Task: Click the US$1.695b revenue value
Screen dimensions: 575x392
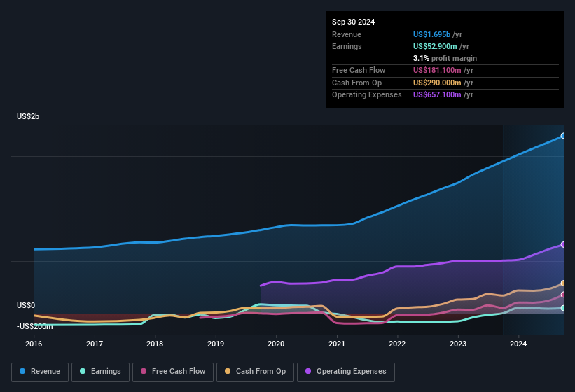Action: [431, 34]
